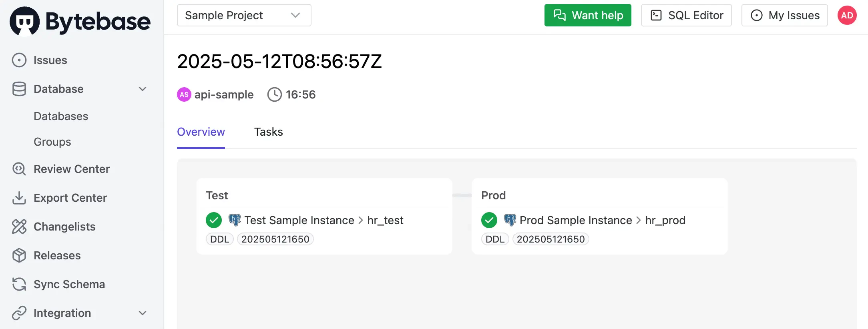Open the SQL Editor
Screen dimensions: 868x329
686,15
